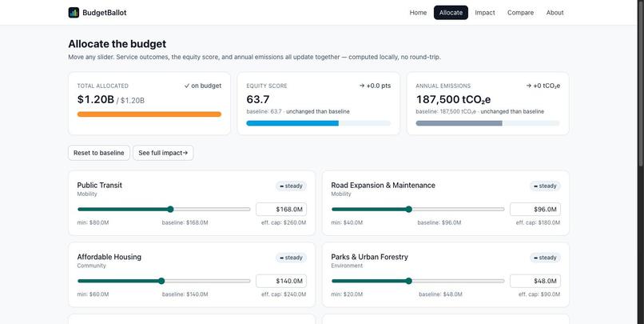Click the on budget checkmark status
The height and width of the screenshot is (324, 644).
coord(203,86)
